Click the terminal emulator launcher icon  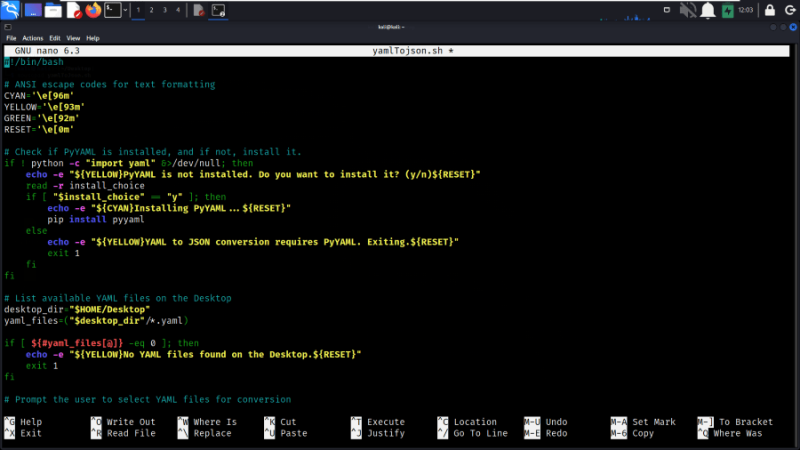(x=113, y=10)
